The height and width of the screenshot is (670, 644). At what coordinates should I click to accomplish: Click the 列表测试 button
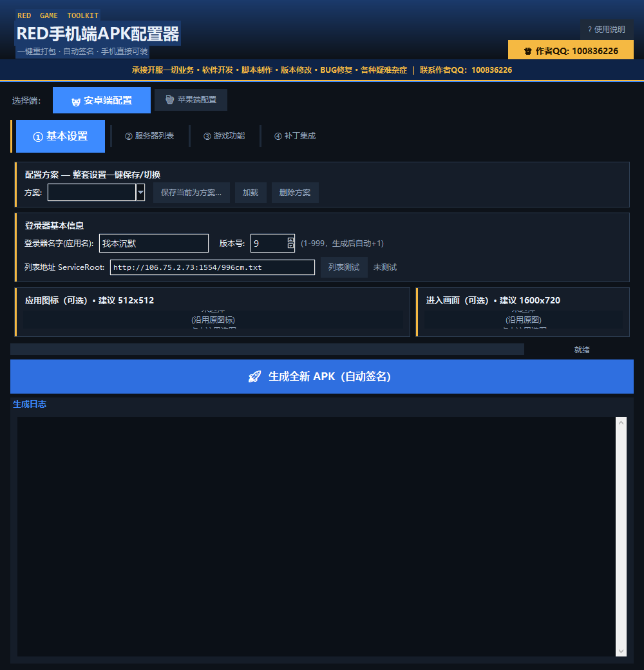(344, 267)
